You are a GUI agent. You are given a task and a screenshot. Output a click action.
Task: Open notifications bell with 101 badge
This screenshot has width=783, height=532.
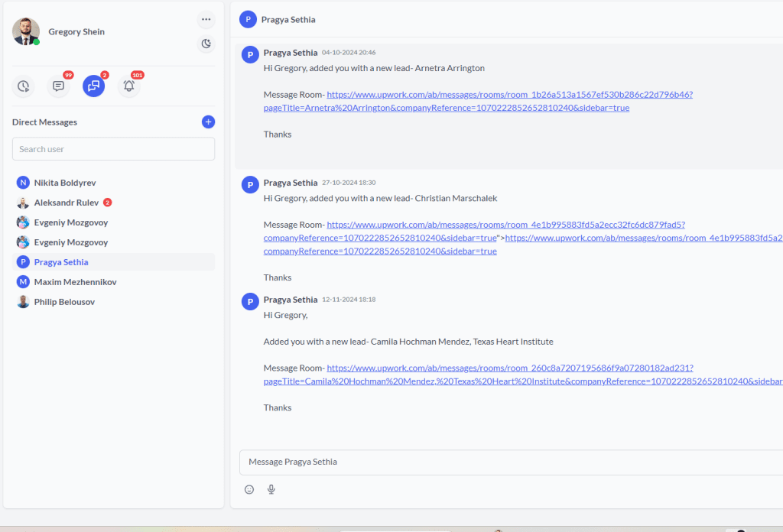click(128, 86)
